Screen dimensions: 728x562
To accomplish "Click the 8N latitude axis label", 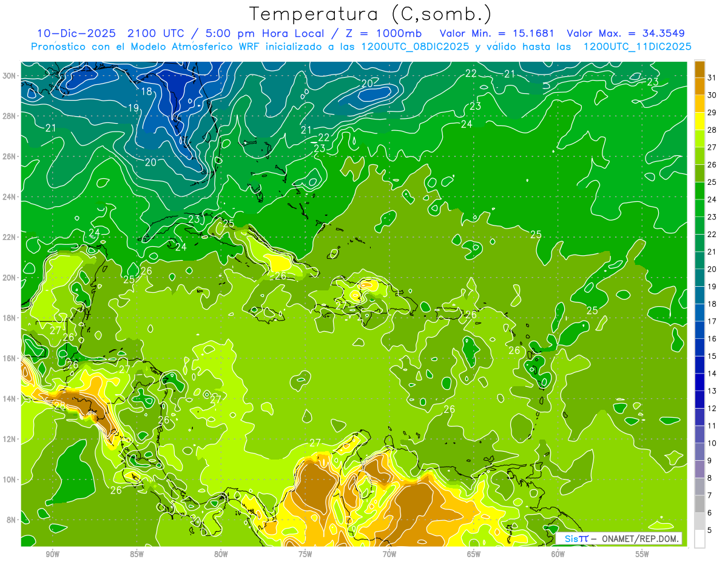I will 11,520.
